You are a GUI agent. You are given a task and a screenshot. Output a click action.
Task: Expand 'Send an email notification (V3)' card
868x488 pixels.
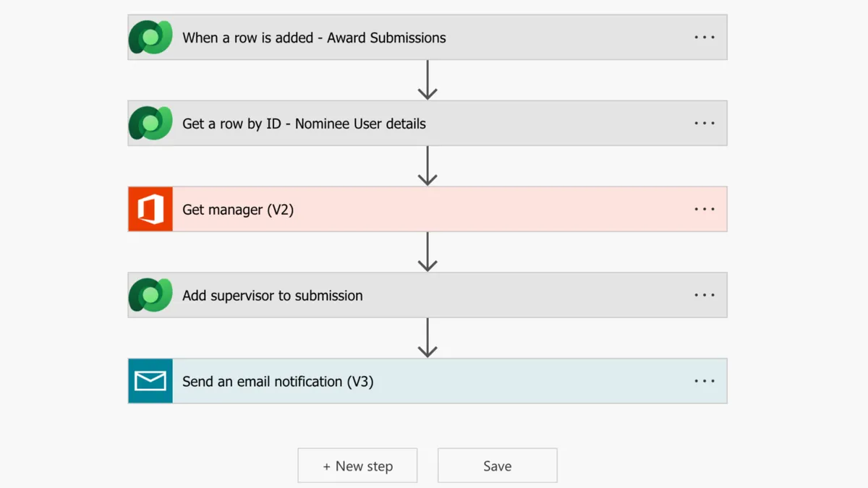[x=278, y=381]
